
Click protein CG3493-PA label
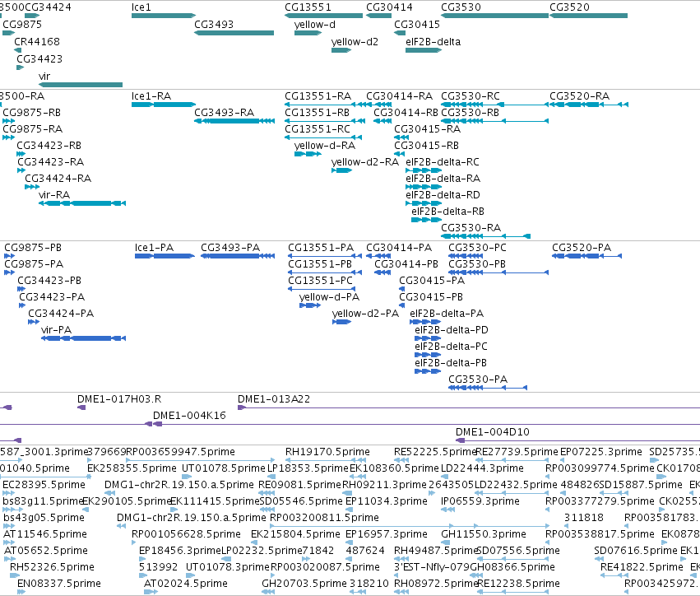tap(230, 248)
